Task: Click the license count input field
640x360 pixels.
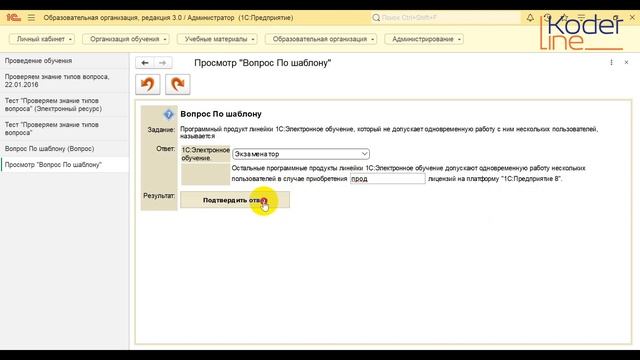Action: point(387,179)
